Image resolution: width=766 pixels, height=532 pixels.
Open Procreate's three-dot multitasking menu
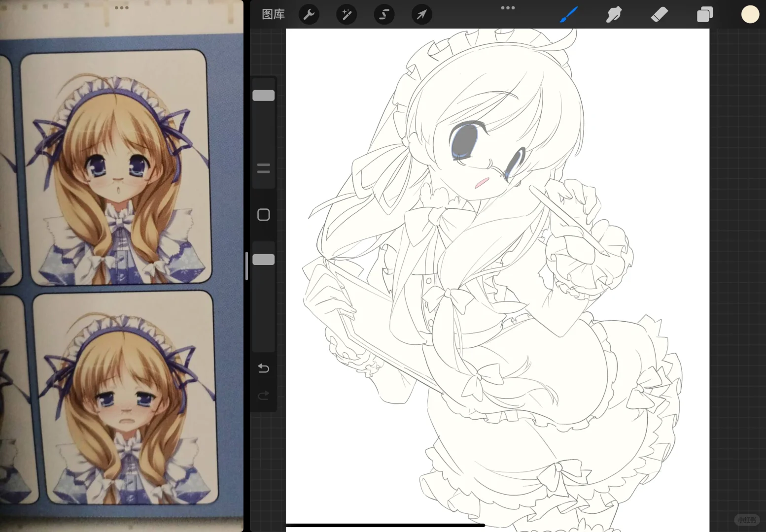[x=508, y=8]
